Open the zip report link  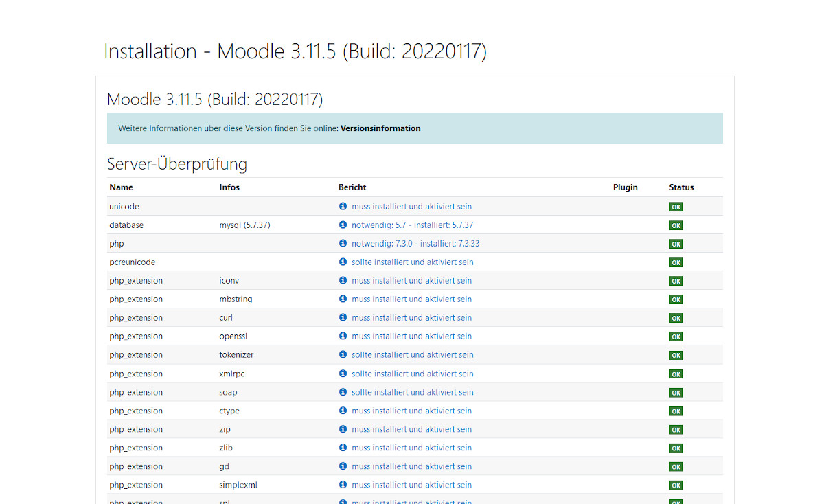coord(412,430)
